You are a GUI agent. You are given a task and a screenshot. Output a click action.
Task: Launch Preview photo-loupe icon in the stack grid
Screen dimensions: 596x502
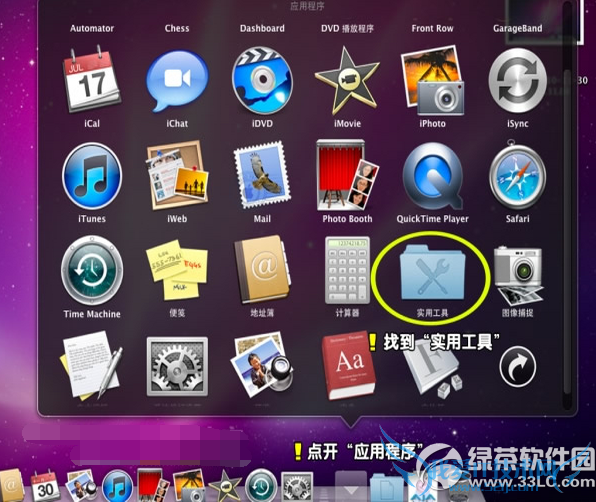pos(262,366)
